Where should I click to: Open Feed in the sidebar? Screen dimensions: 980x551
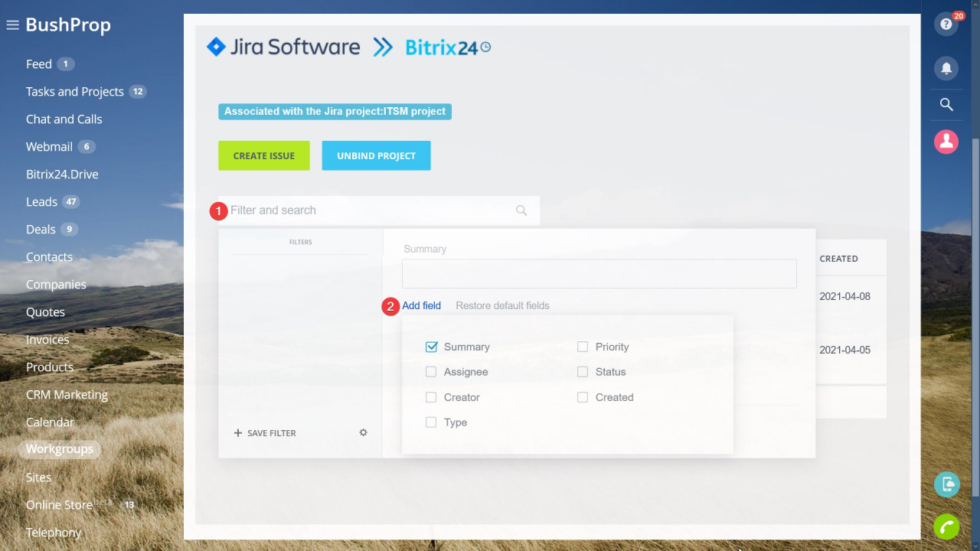pyautogui.click(x=39, y=64)
